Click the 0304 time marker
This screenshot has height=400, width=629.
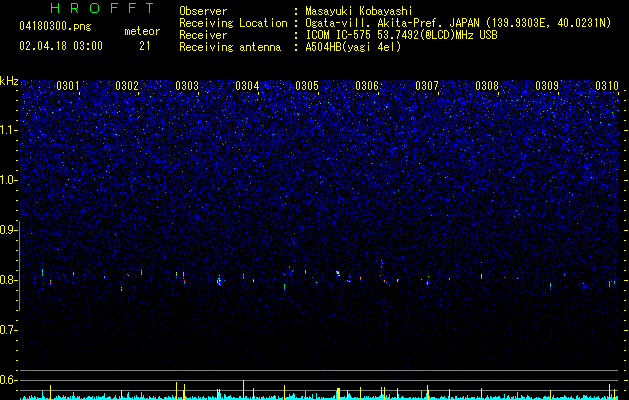(247, 86)
